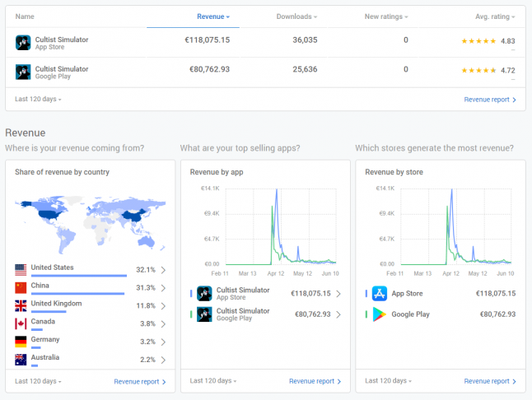Click the China flag icon
This screenshot has width=532, height=400.
pos(21,287)
